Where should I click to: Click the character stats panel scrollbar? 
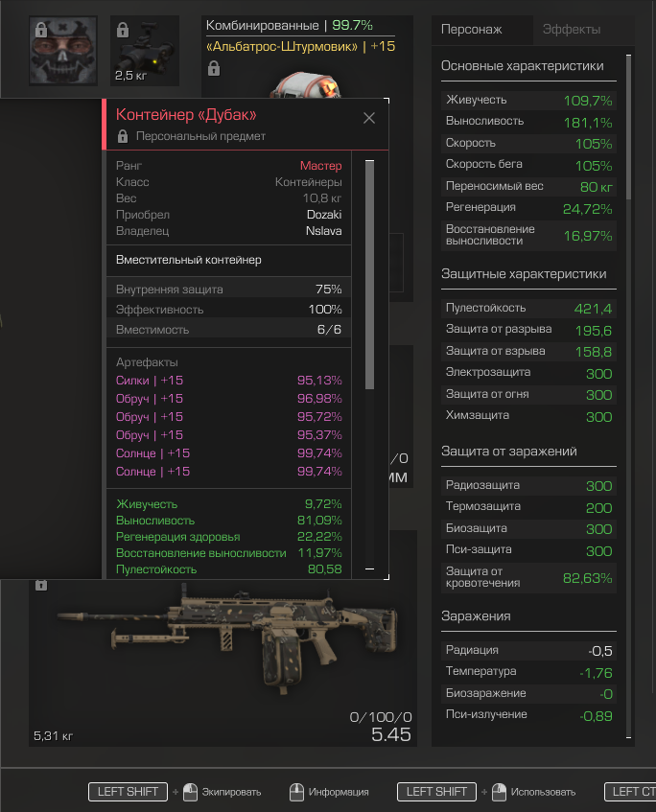(x=628, y=127)
